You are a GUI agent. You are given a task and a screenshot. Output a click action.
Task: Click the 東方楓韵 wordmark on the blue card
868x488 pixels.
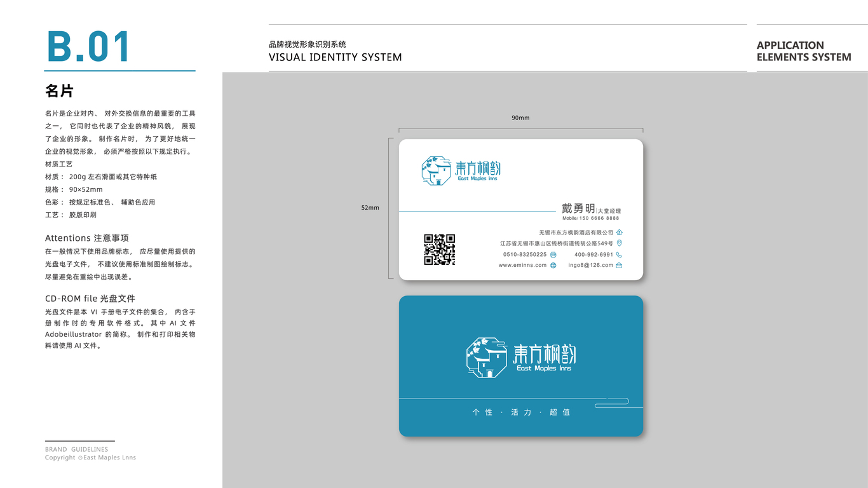(545, 353)
